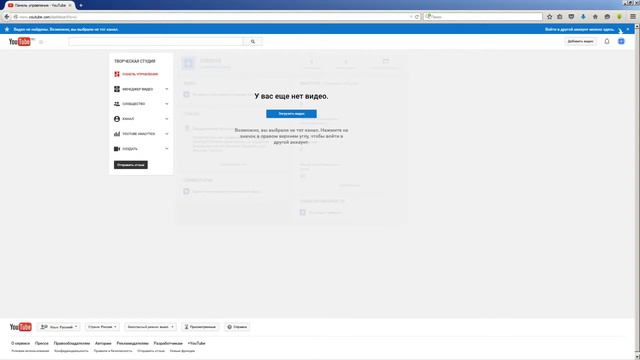Image resolution: width=640 pixels, height=360 pixels.
Task: Click the Просмотренные history button in footer
Action: coord(200,327)
